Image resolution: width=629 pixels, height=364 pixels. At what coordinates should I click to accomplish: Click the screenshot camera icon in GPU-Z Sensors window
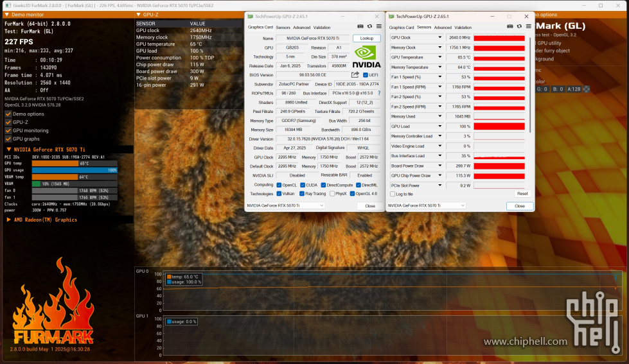[x=510, y=26]
